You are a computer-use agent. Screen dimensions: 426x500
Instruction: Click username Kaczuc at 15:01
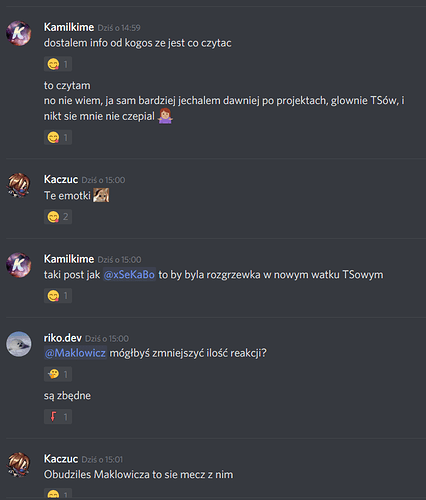coord(61,459)
